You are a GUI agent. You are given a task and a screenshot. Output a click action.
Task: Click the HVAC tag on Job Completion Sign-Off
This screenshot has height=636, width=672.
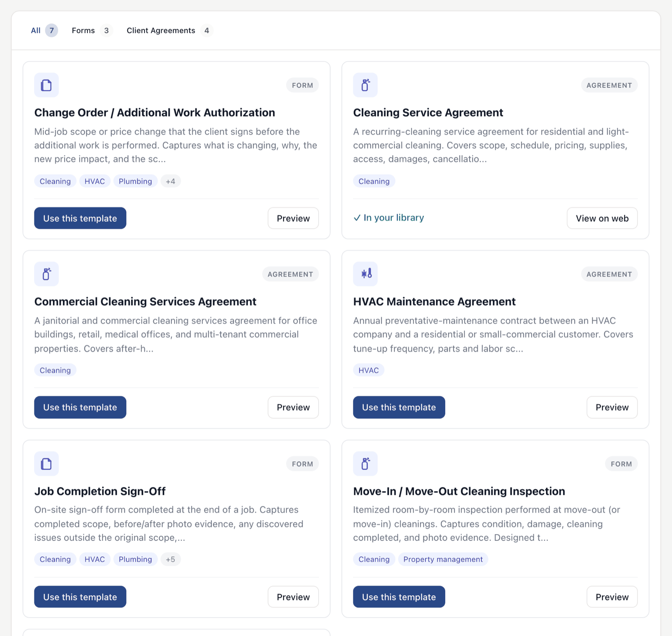(x=94, y=559)
